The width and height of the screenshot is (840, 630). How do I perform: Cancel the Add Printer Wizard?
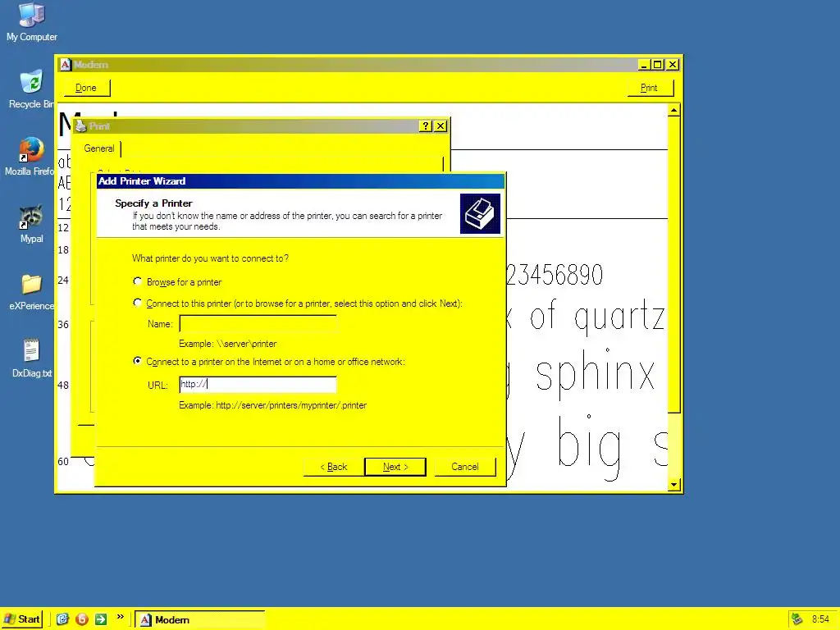coord(465,467)
